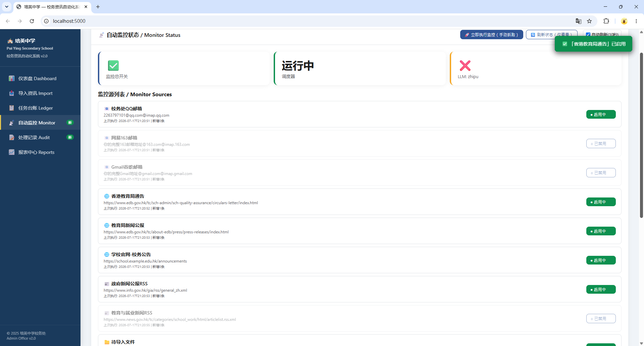Open the browser extensions puzzle icon

pyautogui.click(x=606, y=21)
